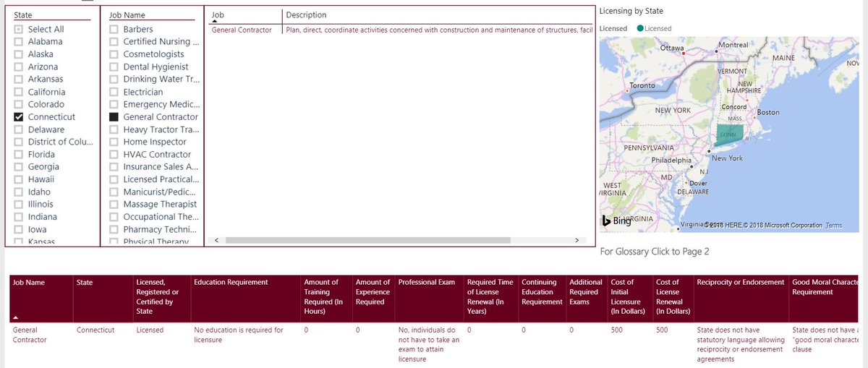The width and height of the screenshot is (868, 368).
Task: Sort by Reciprocity or Endorsement header
Action: coord(741,299)
